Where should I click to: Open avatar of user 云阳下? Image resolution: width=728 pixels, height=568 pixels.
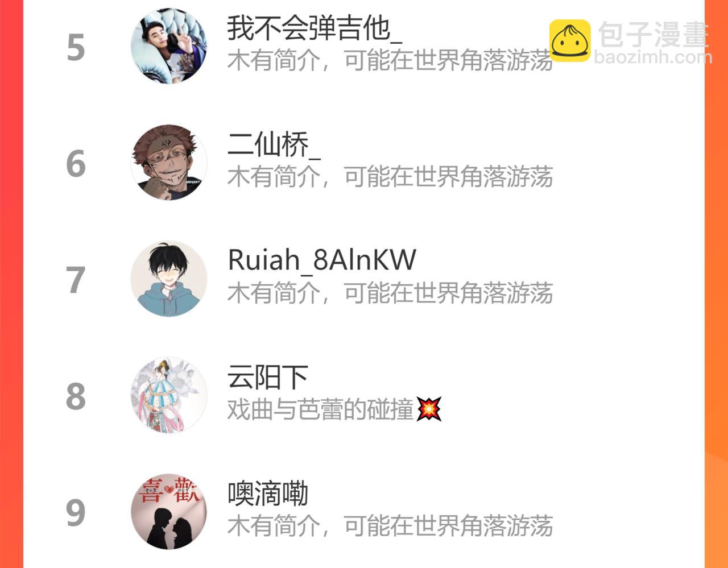(x=169, y=395)
